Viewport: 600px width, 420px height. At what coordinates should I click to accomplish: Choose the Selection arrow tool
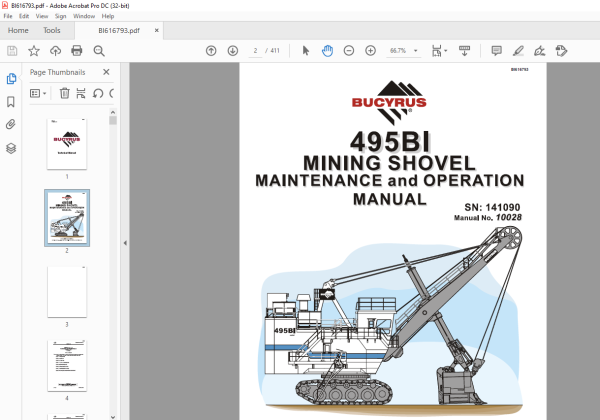(x=306, y=50)
